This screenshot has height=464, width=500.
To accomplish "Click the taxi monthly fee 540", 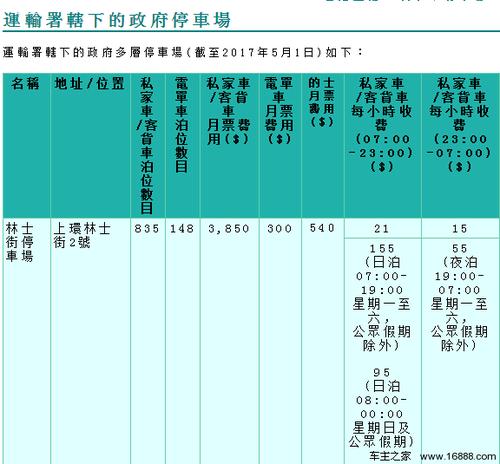I will click(322, 228).
